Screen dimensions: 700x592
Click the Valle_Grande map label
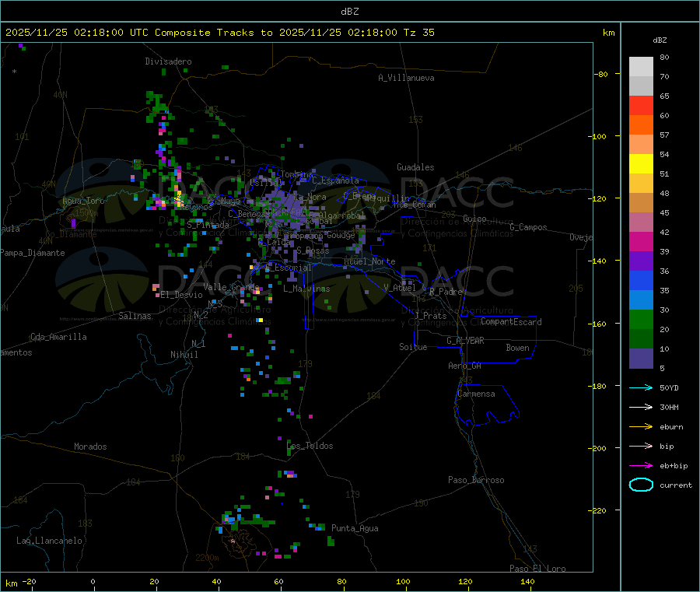[x=231, y=287]
